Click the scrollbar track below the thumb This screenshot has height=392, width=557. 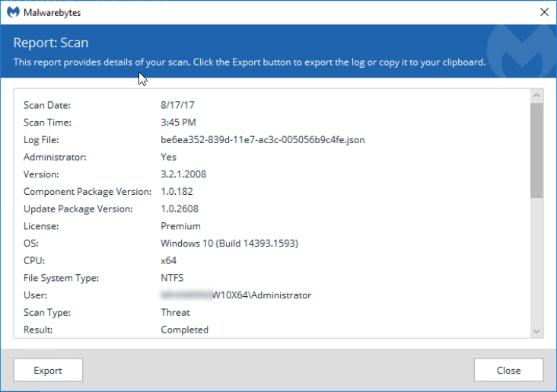point(536,261)
